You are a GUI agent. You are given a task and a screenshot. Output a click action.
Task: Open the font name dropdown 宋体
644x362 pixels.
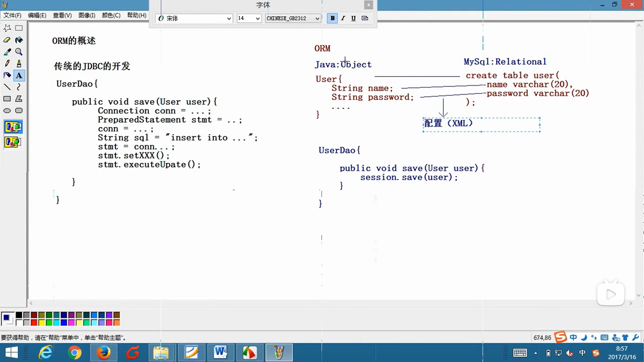[229, 18]
